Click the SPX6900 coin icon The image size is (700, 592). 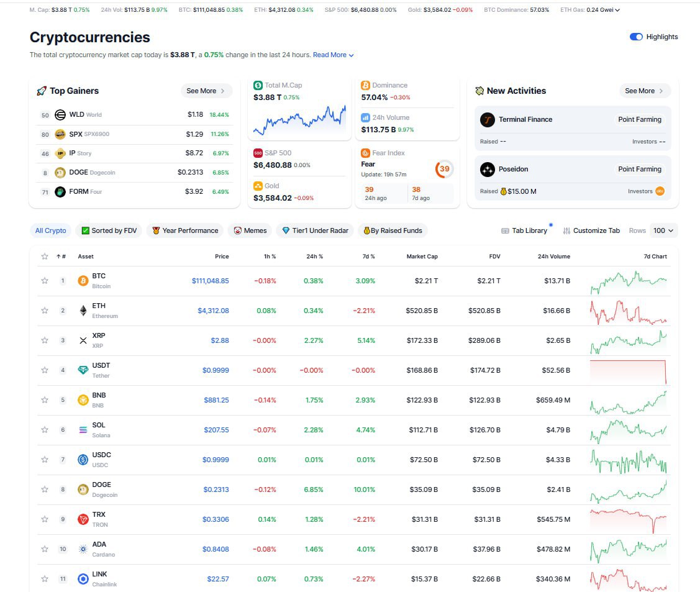click(x=60, y=134)
